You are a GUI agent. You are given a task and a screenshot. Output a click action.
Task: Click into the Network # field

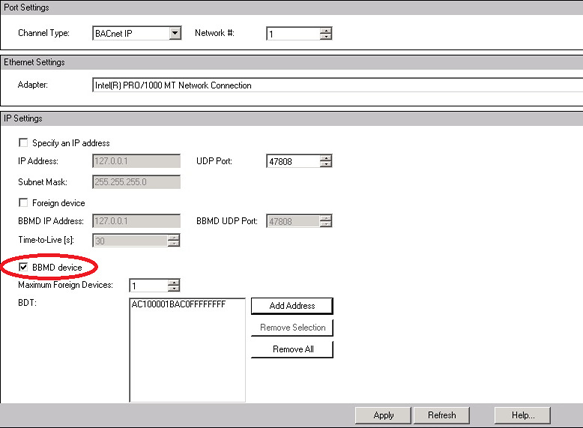[x=293, y=34]
